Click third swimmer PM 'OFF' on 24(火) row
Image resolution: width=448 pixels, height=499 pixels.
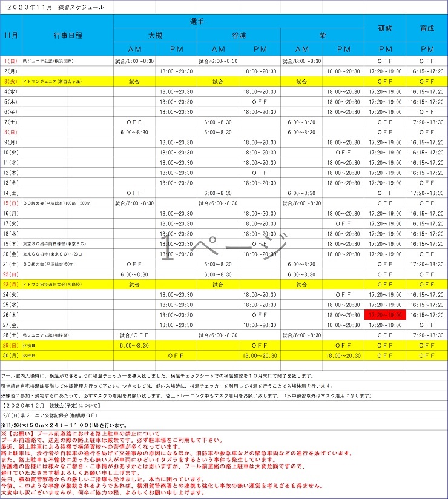(343, 295)
